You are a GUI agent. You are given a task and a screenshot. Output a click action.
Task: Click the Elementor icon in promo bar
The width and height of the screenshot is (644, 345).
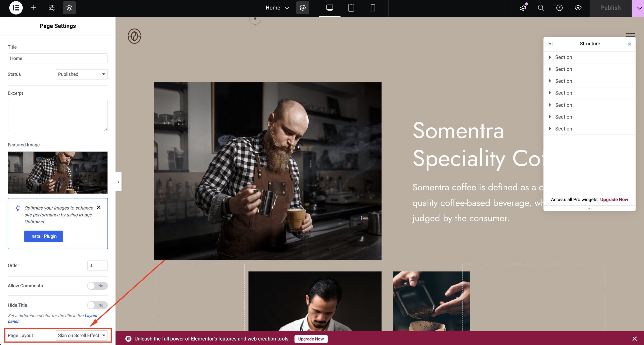[x=128, y=339]
